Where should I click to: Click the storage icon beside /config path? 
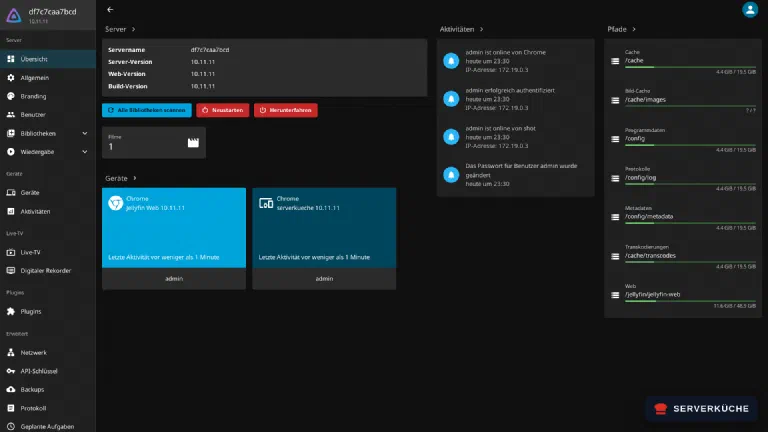point(615,139)
